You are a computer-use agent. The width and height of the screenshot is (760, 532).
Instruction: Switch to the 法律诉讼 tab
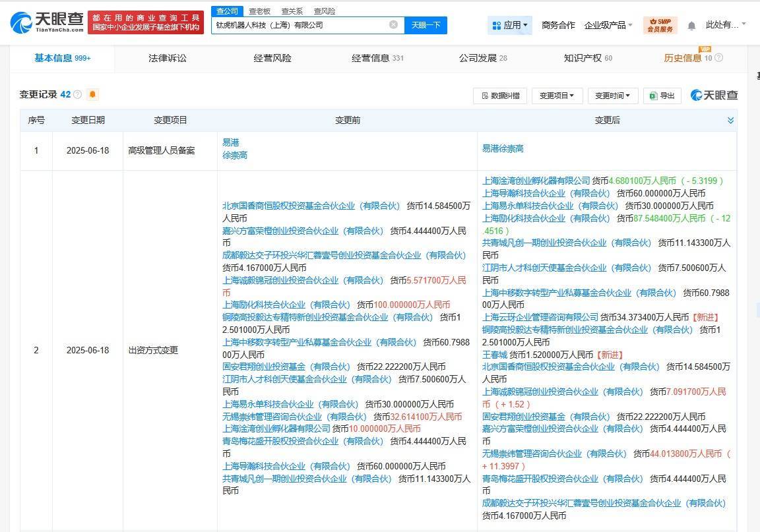click(167, 58)
